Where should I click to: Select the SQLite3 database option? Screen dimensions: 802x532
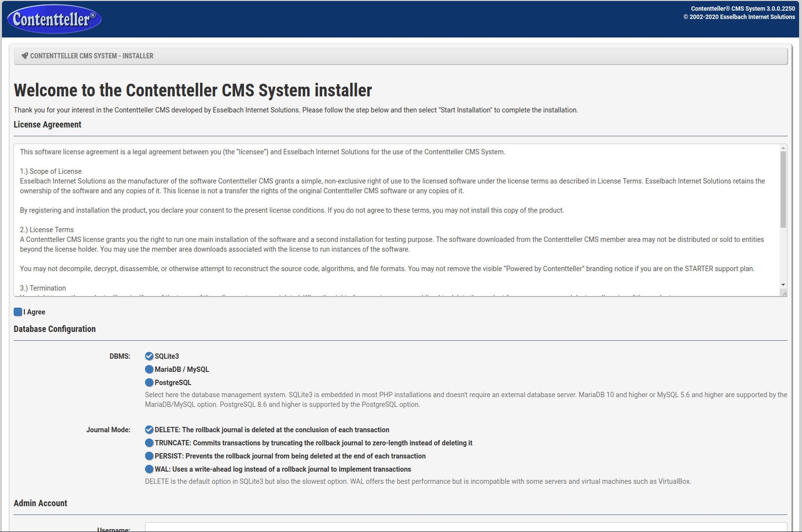(149, 356)
